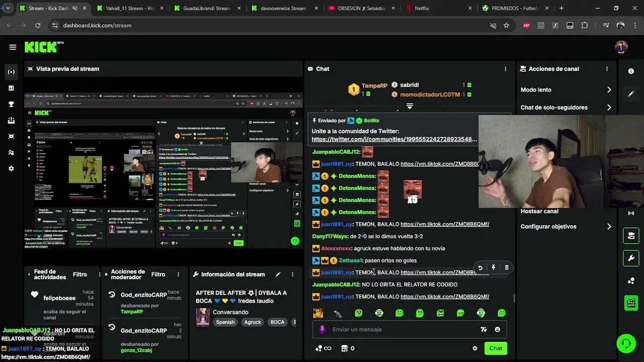Viewport: 644px width, 362px height.
Task: Switch to the GuadaLibrandi Stream tab
Action: tap(207, 8)
